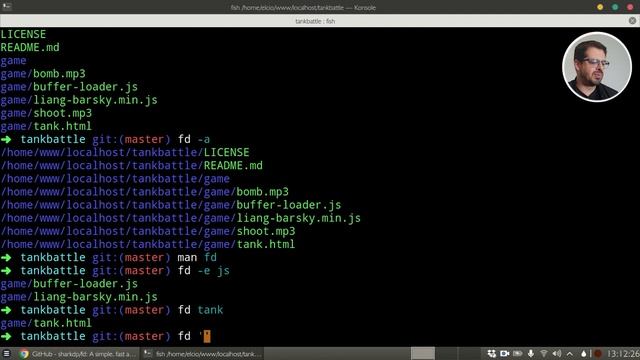Close the tankbattle : fish tab
640x360 pixels.
[632, 20]
